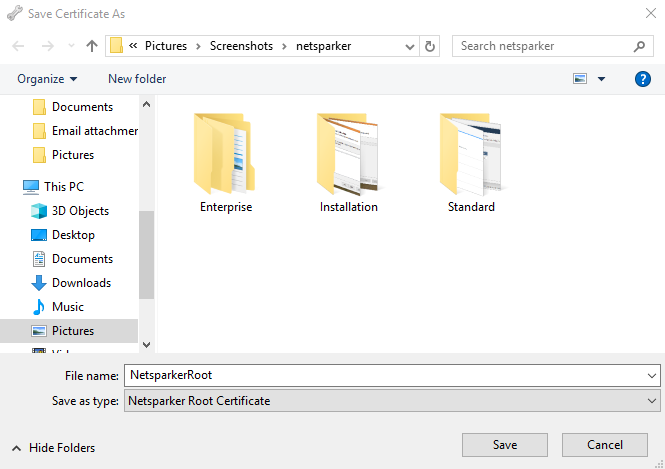
Task: Select 3D Objects in navigation pane
Action: (x=80, y=211)
